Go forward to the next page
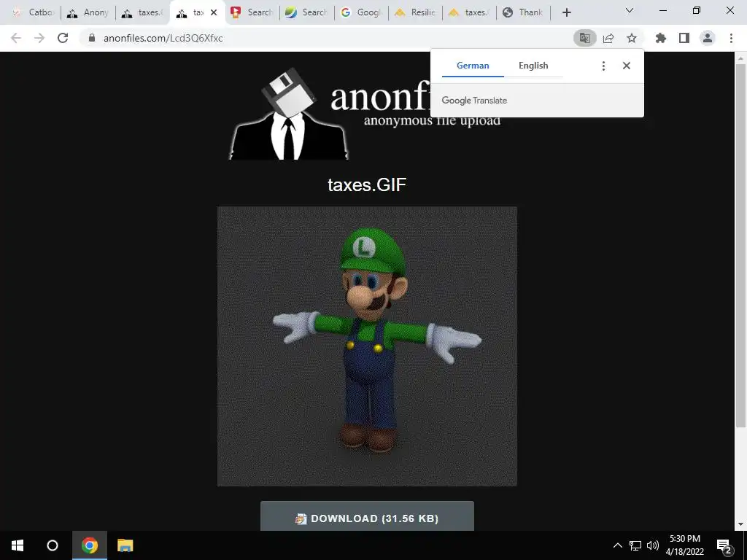The image size is (747, 560). click(39, 38)
